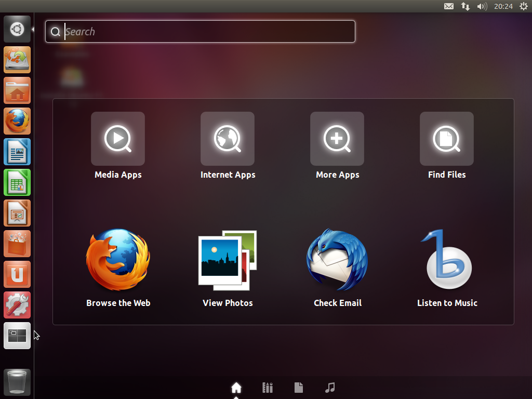Select the Home lens tab

(x=236, y=388)
